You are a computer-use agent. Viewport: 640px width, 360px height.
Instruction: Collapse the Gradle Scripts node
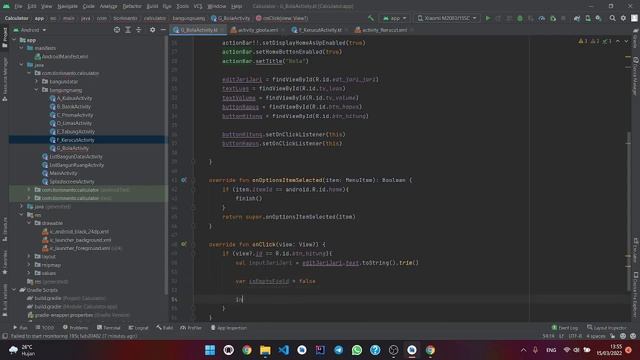point(14,290)
